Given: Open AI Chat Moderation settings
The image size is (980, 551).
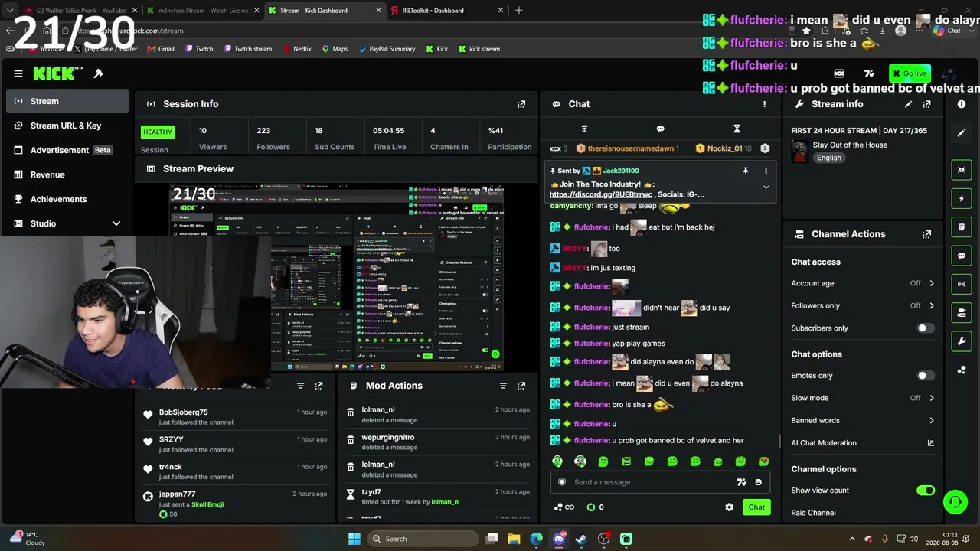Looking at the screenshot, I should coord(863,442).
